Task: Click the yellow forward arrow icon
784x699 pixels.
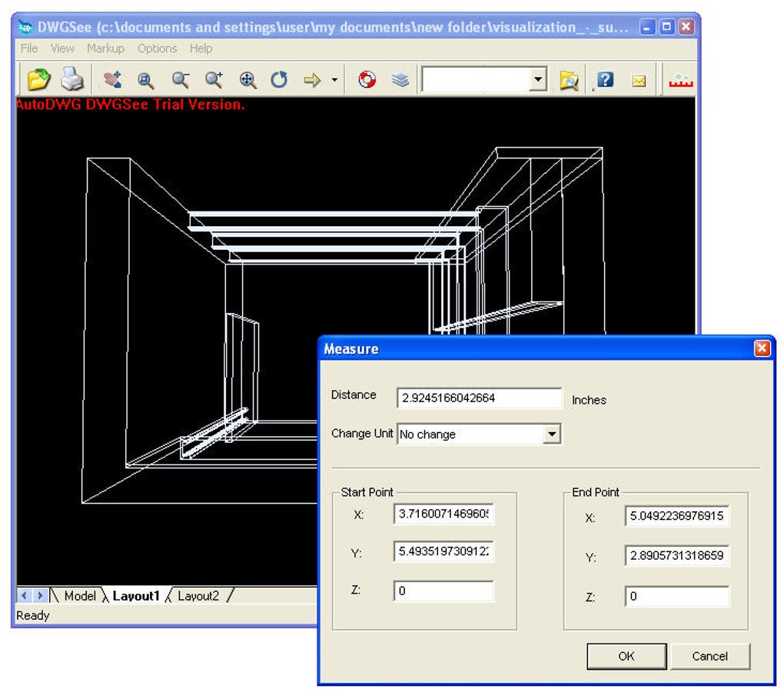Action: point(313,79)
